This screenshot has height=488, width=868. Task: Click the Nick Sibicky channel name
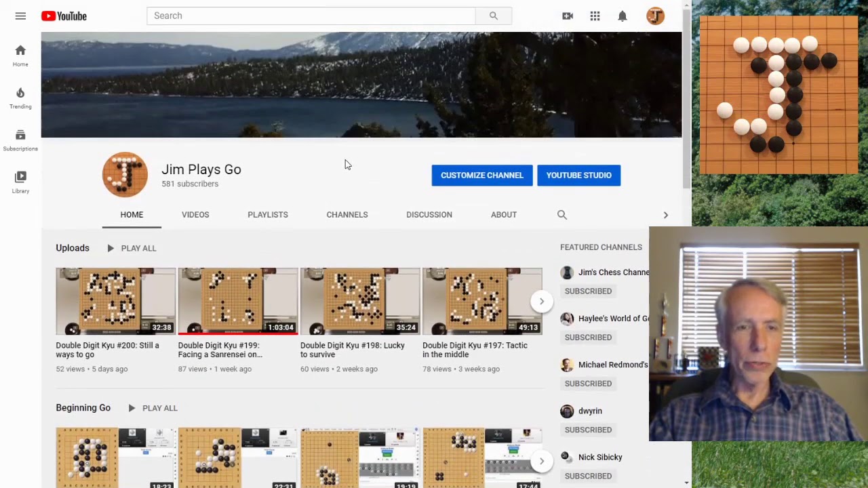600,457
